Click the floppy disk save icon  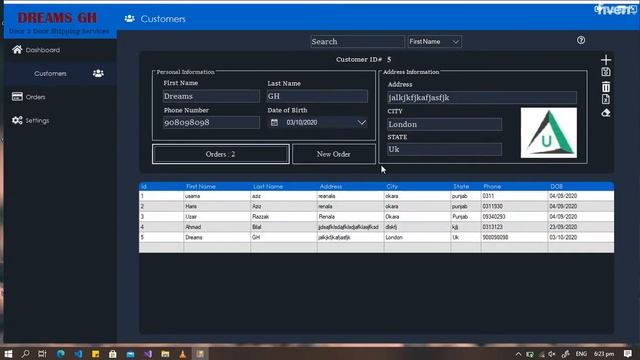point(606,72)
